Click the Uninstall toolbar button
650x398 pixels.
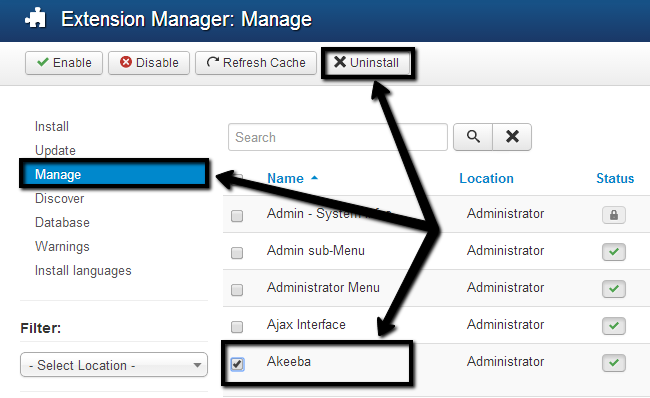coord(366,63)
